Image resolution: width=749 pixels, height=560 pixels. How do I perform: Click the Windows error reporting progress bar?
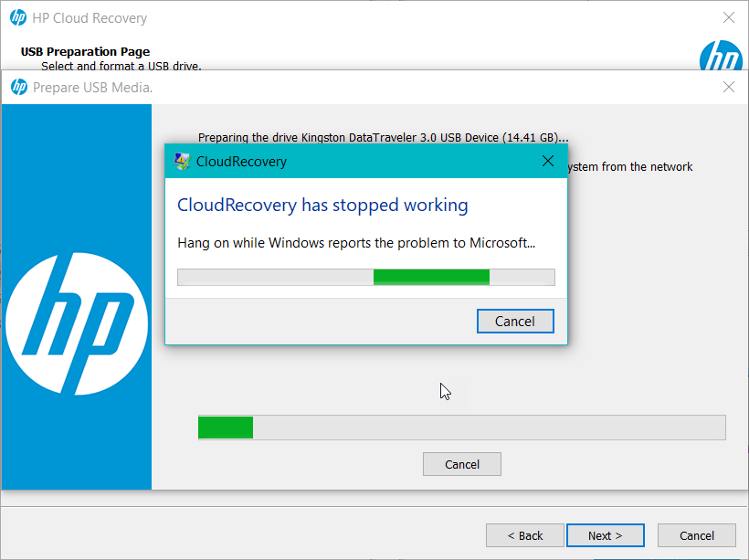coord(365,278)
